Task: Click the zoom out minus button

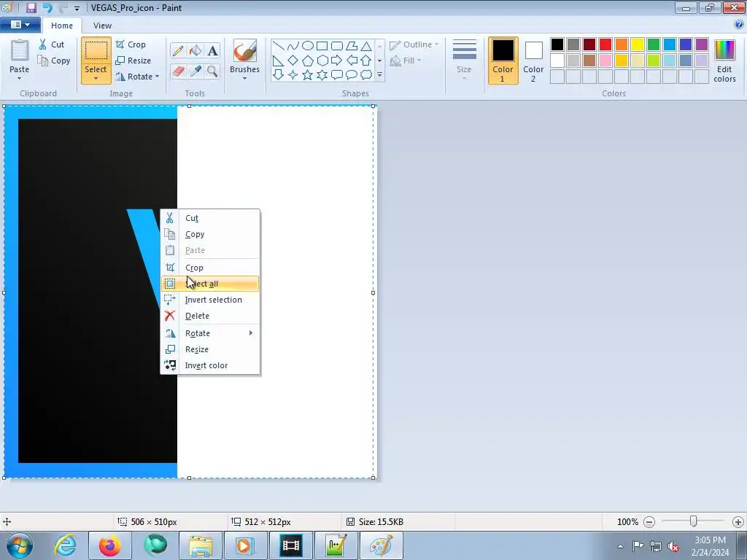Action: pos(649,522)
